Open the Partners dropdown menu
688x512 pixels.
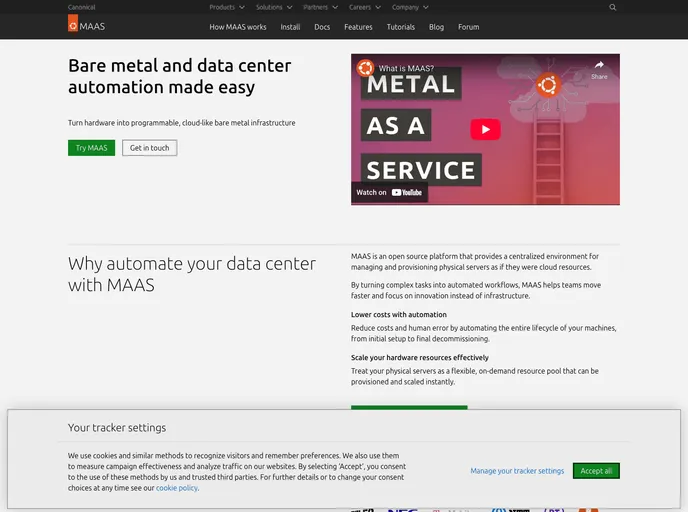coord(317,7)
